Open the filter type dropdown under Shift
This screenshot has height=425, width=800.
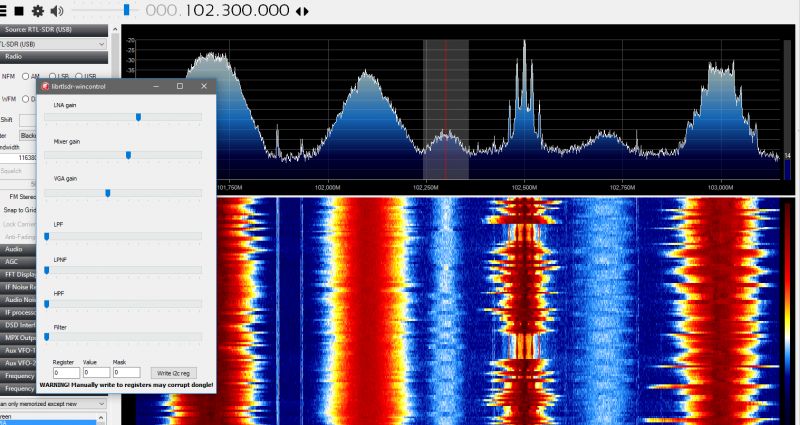(28, 135)
